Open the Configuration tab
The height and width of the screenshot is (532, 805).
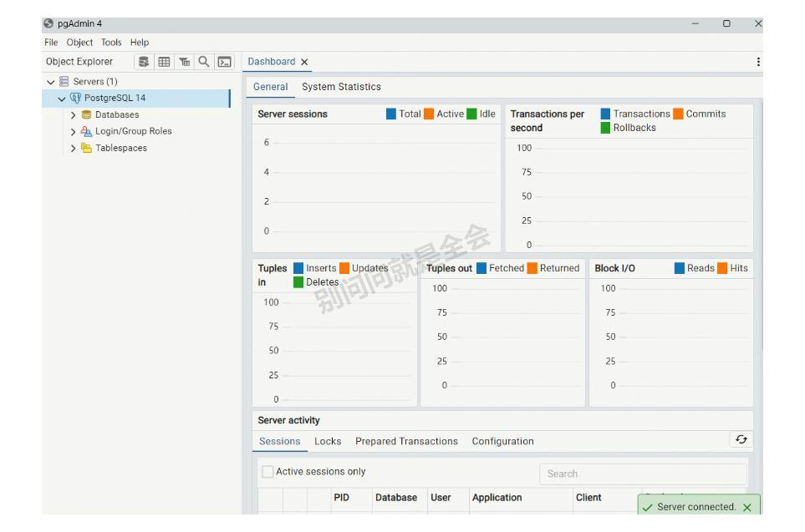tap(502, 441)
